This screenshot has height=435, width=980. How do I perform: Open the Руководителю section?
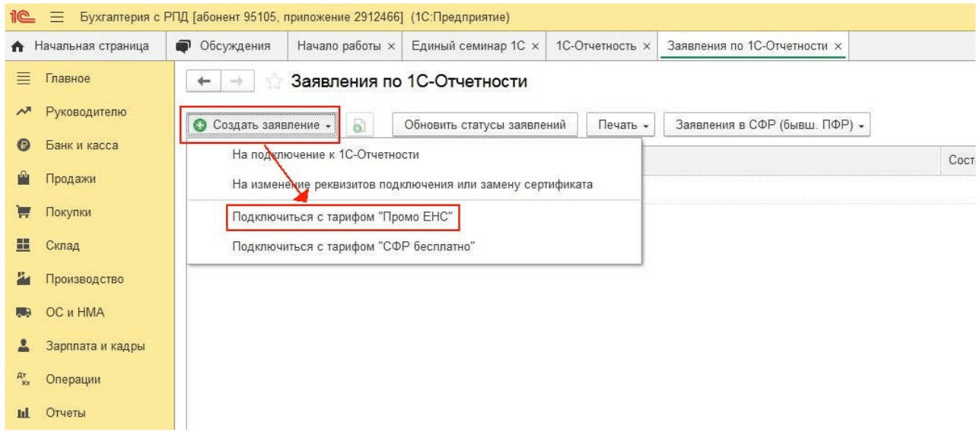click(87, 112)
